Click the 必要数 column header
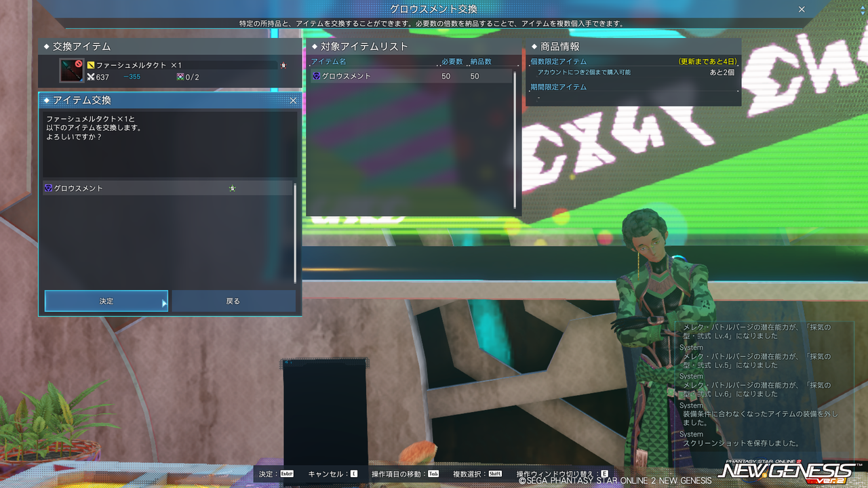The image size is (868, 488). (452, 62)
